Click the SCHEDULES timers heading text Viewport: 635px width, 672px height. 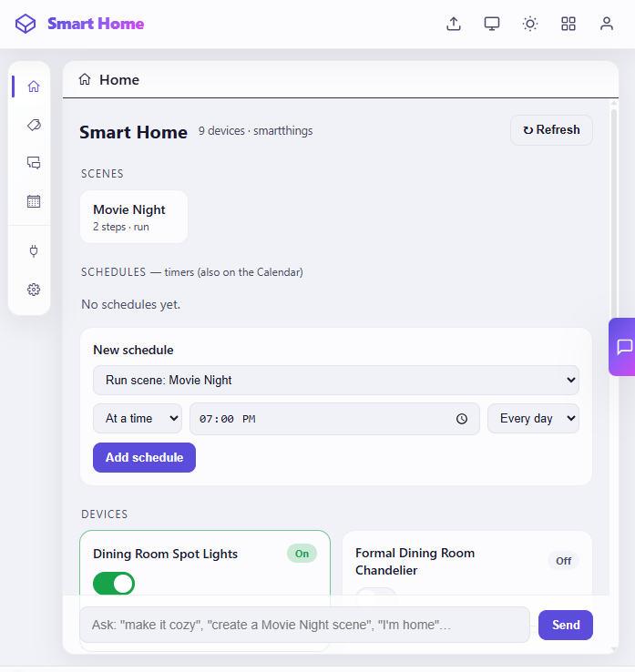(x=192, y=272)
